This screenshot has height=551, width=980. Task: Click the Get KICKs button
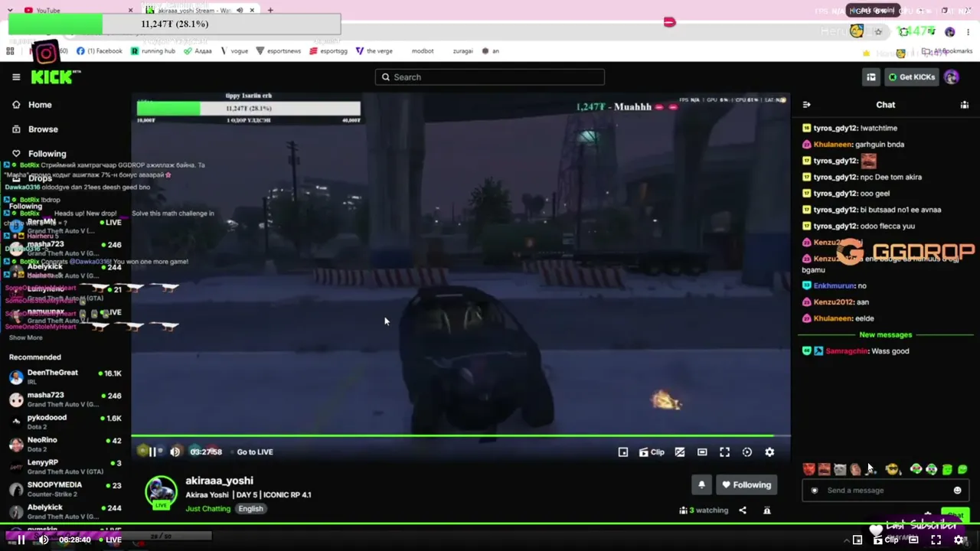911,77
